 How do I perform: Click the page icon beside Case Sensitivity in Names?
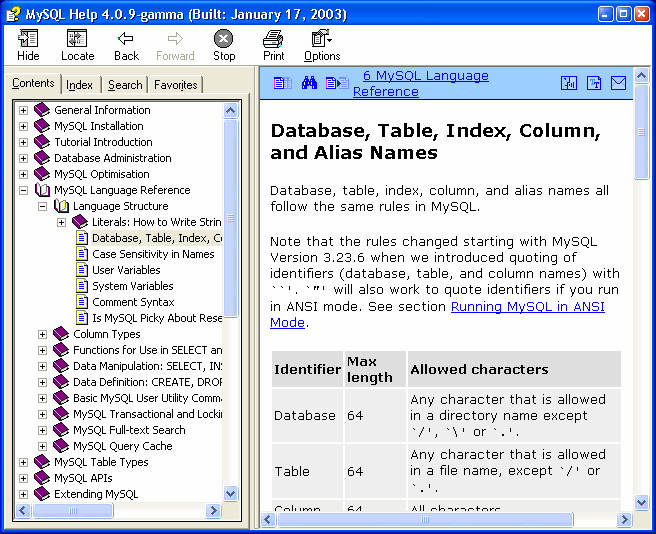point(82,254)
